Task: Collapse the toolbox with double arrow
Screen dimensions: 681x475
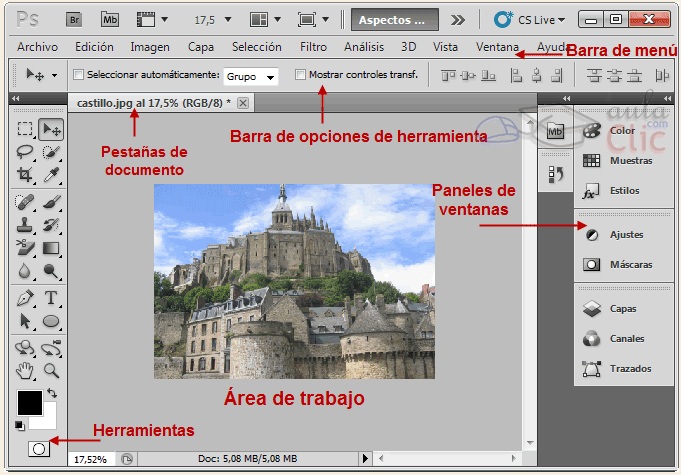Action: point(16,99)
